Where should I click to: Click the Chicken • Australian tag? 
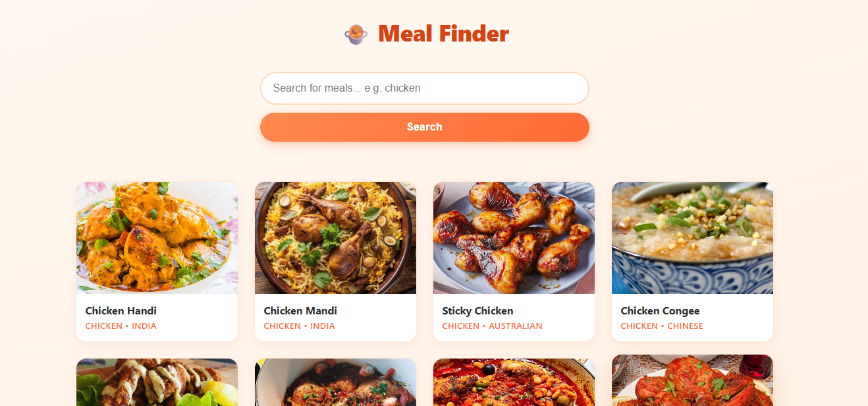coord(492,326)
